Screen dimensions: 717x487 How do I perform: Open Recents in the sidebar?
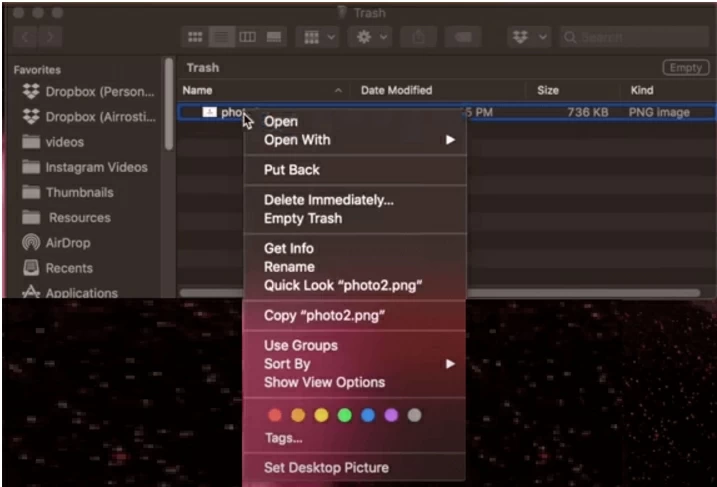tap(68, 268)
